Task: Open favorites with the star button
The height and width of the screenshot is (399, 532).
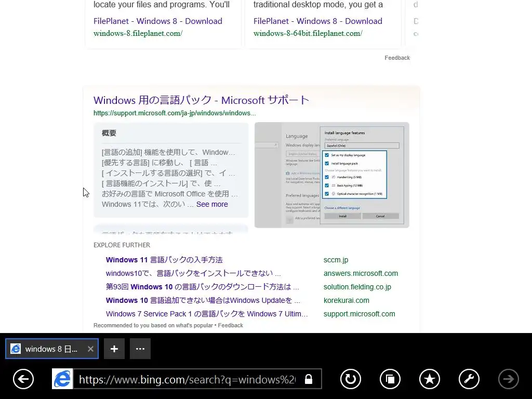Action: 430,379
